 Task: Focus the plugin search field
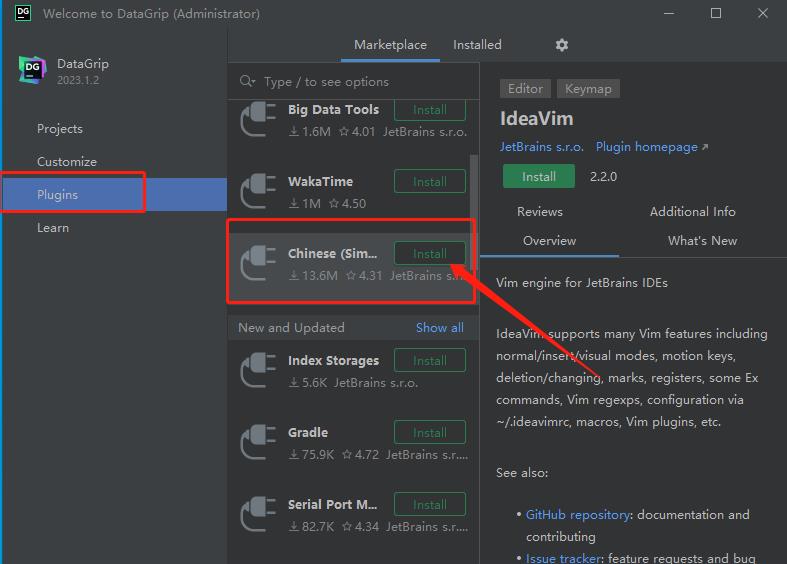pos(353,81)
